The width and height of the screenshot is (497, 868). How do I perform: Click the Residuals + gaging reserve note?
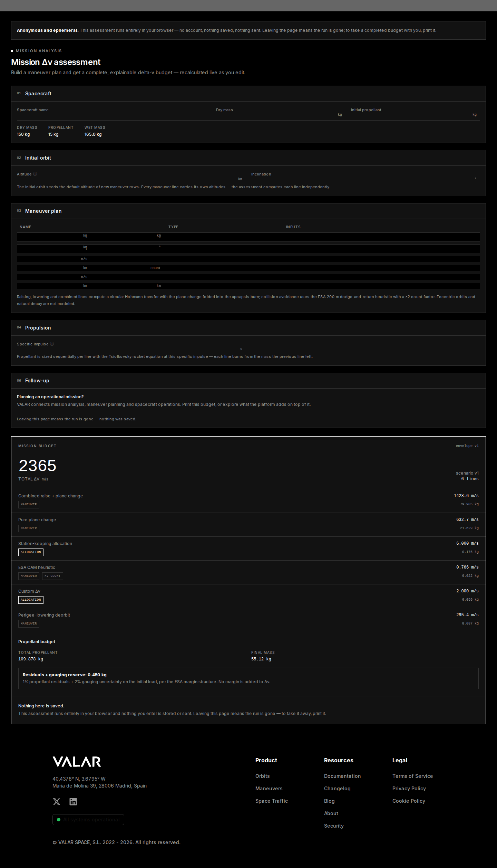248,678
